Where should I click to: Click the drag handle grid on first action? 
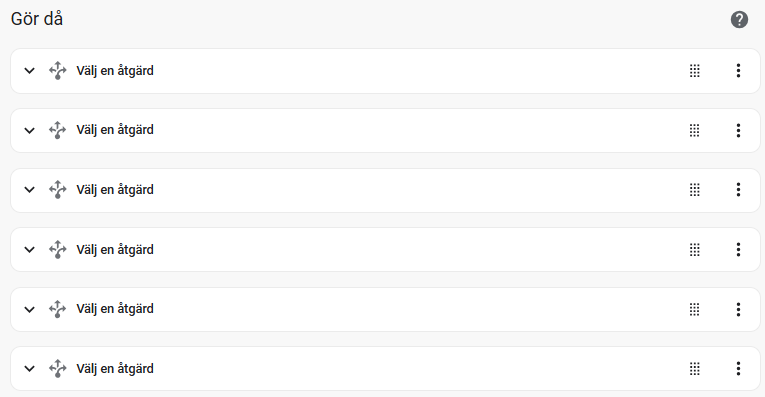click(x=695, y=71)
